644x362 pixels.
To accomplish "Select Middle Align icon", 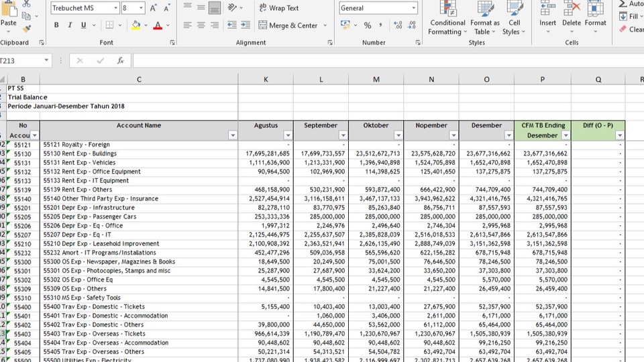I will point(201,7).
